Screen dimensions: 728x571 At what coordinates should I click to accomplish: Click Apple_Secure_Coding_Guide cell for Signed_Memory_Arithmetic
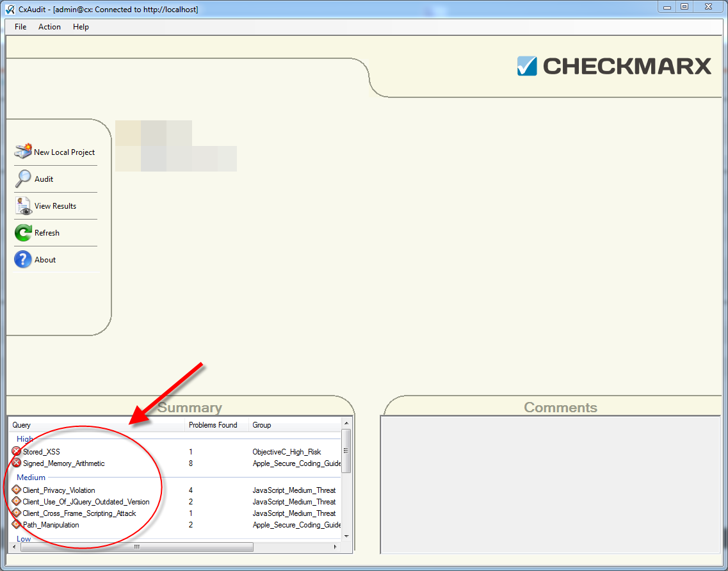(x=296, y=463)
